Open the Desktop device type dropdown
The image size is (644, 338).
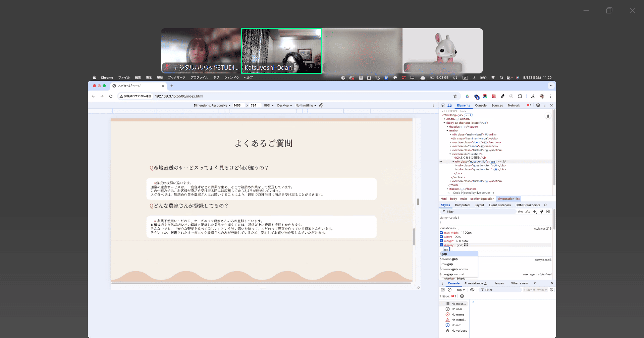[284, 105]
